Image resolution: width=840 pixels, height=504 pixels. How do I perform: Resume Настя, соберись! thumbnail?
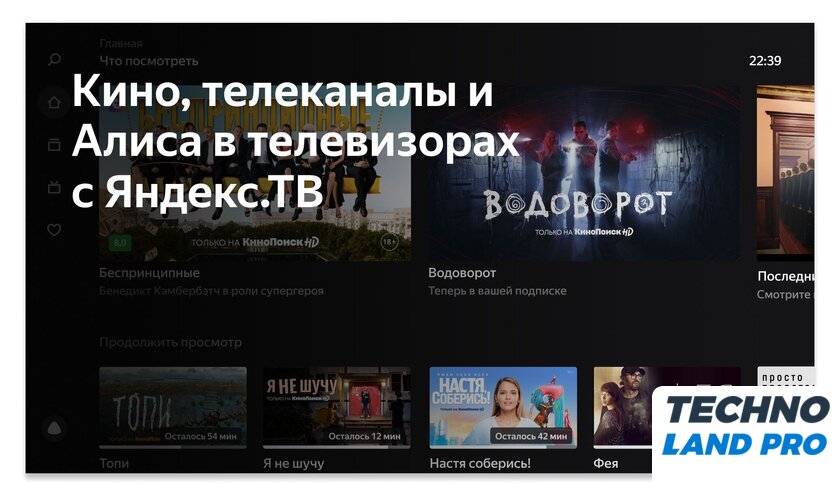(x=503, y=407)
